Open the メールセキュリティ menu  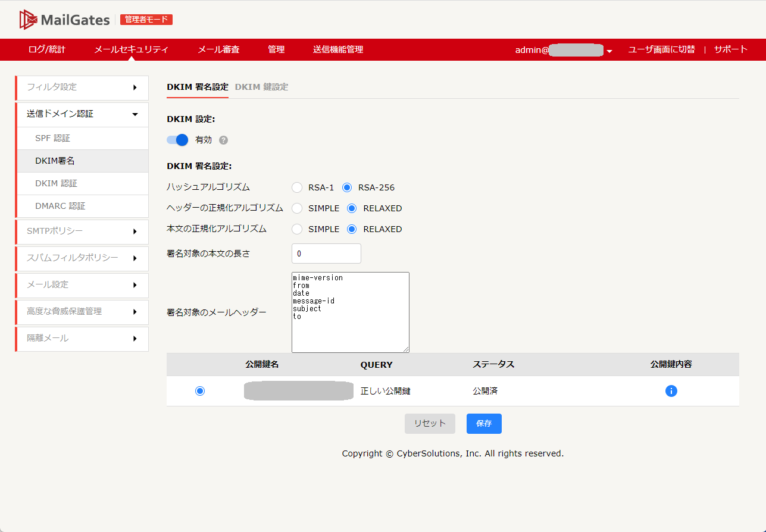point(131,49)
